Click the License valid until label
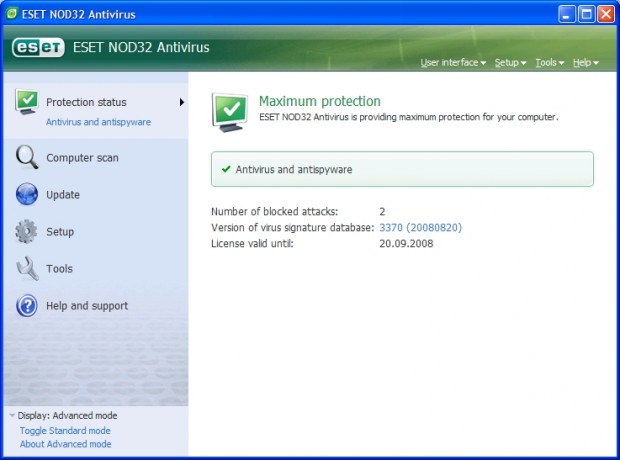This screenshot has width=620, height=460. tap(252, 243)
